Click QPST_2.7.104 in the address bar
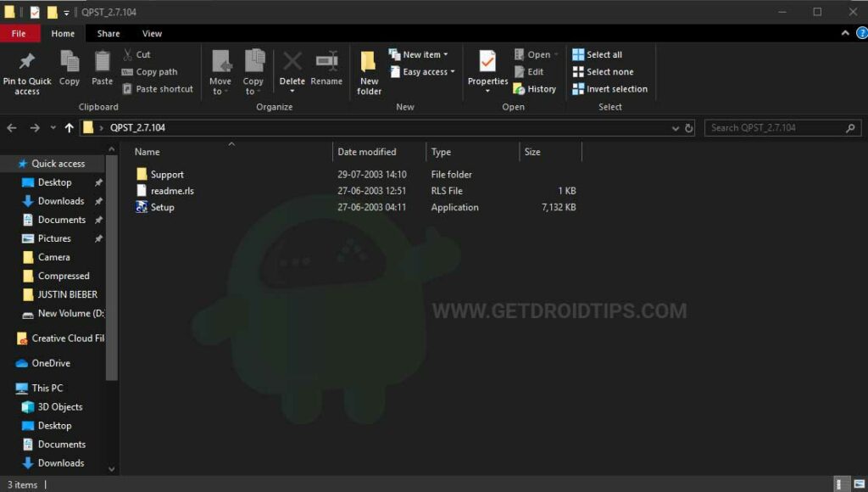Image resolution: width=868 pixels, height=492 pixels. click(137, 127)
